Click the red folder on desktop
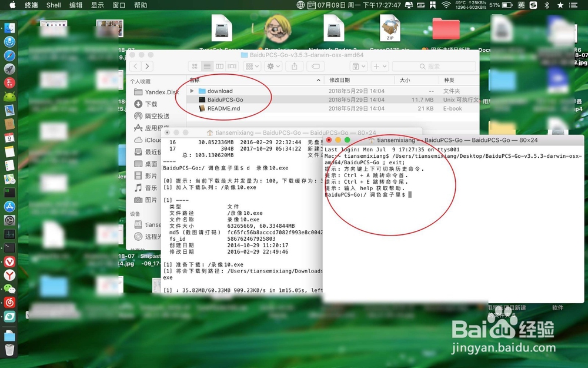This screenshot has height=368, width=588. (446, 28)
